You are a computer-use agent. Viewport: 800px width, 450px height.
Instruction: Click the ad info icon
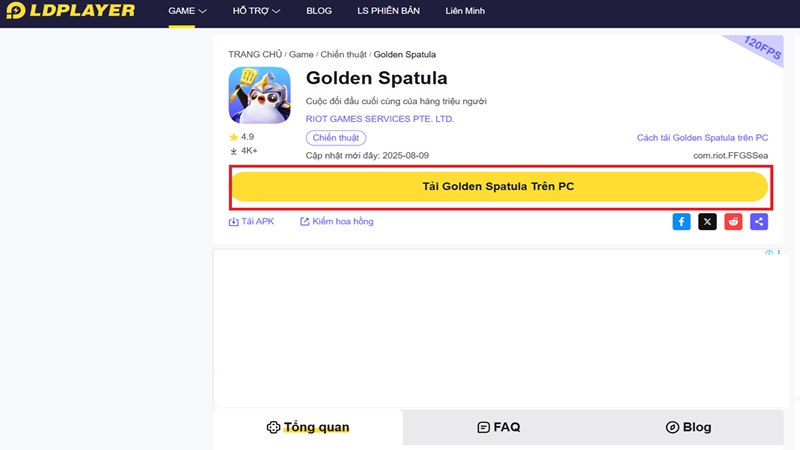[x=768, y=253]
